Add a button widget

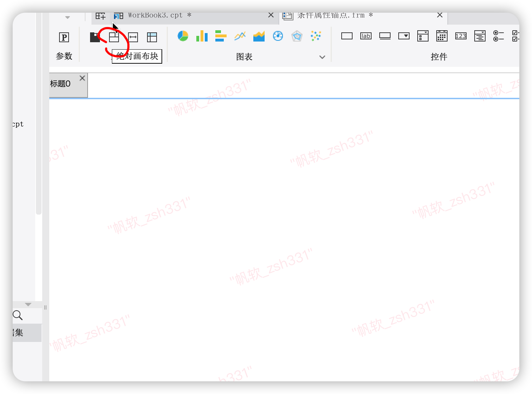tap(385, 36)
